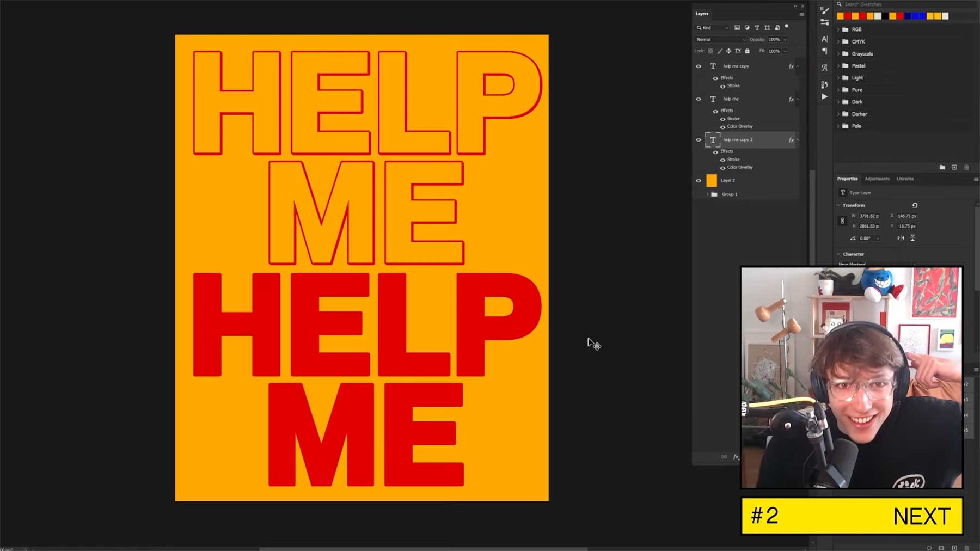Screen dimensions: 980x551
Task: Hide the 'help me copy' text layer
Action: (699, 66)
